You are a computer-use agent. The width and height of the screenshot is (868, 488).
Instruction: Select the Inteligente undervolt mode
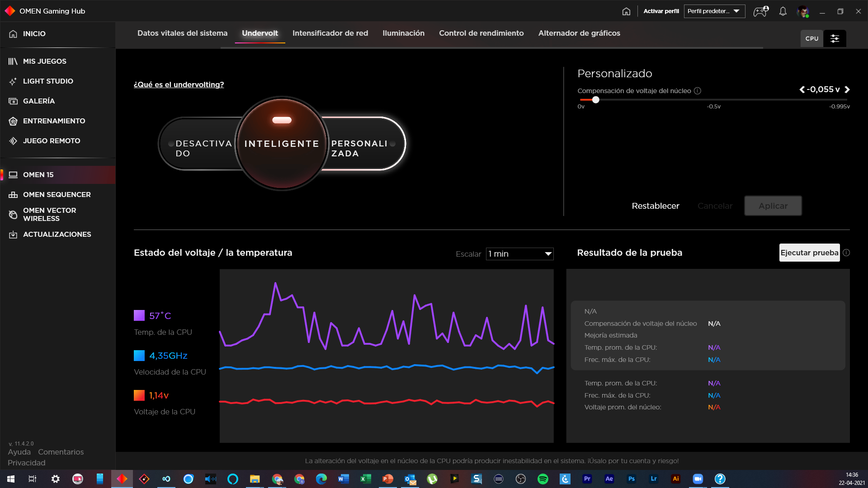282,144
